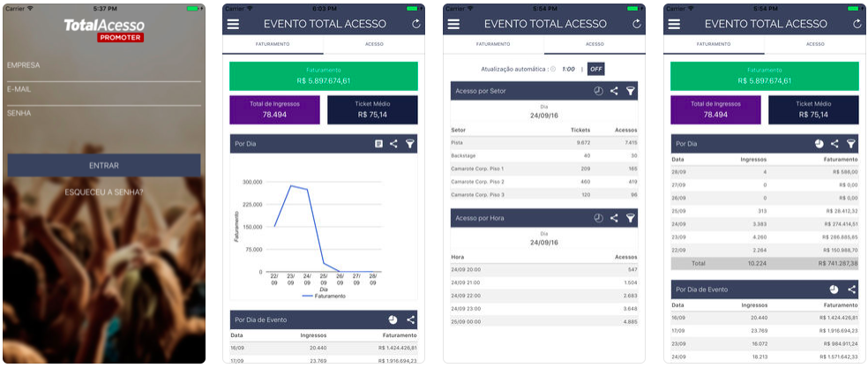Viewport: 868px width, 368px height.
Task: Tap purple Total de Ingressos card above line chart
Action: (274, 109)
